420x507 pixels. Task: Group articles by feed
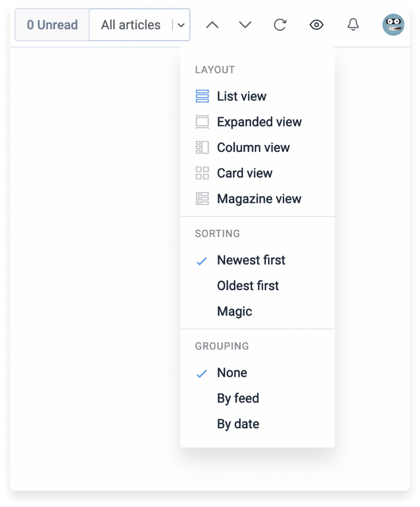pyautogui.click(x=238, y=398)
